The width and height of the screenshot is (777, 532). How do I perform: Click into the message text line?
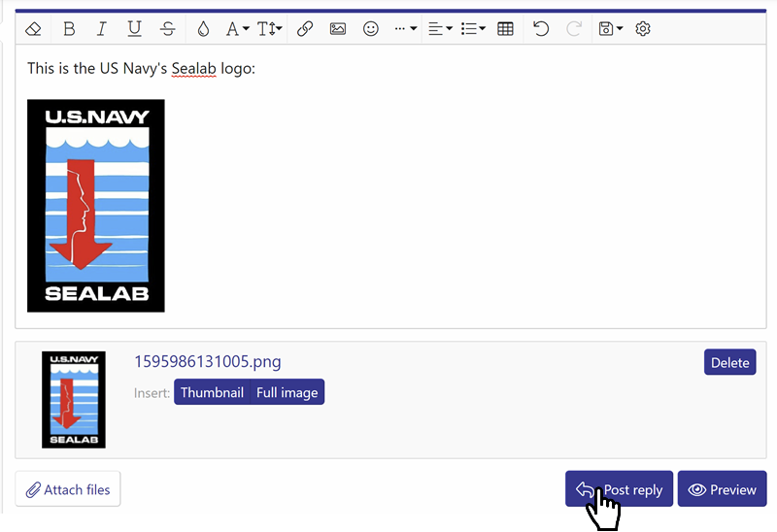point(141,68)
